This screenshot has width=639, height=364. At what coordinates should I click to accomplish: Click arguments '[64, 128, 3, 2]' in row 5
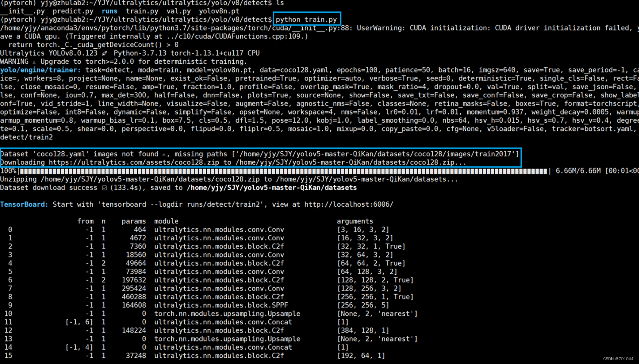(367, 272)
